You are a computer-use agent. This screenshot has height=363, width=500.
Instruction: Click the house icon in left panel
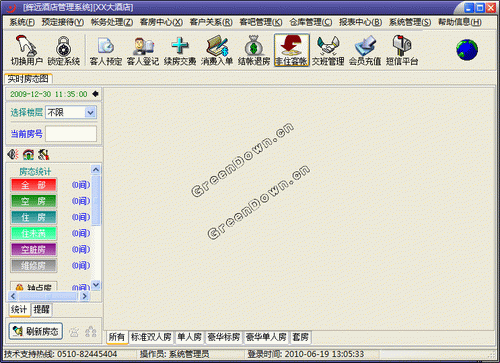click(28, 154)
